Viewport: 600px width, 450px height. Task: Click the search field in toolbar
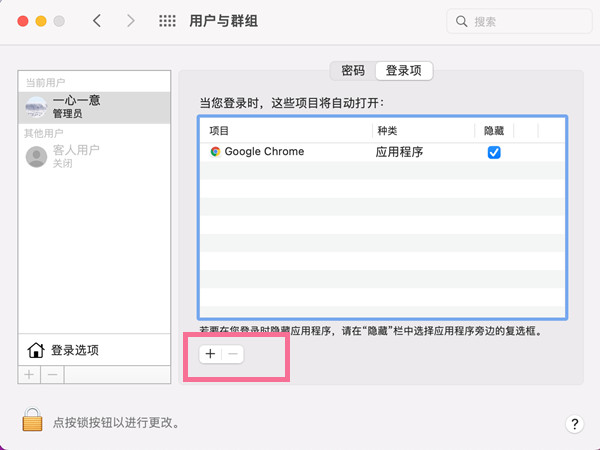tap(516, 21)
